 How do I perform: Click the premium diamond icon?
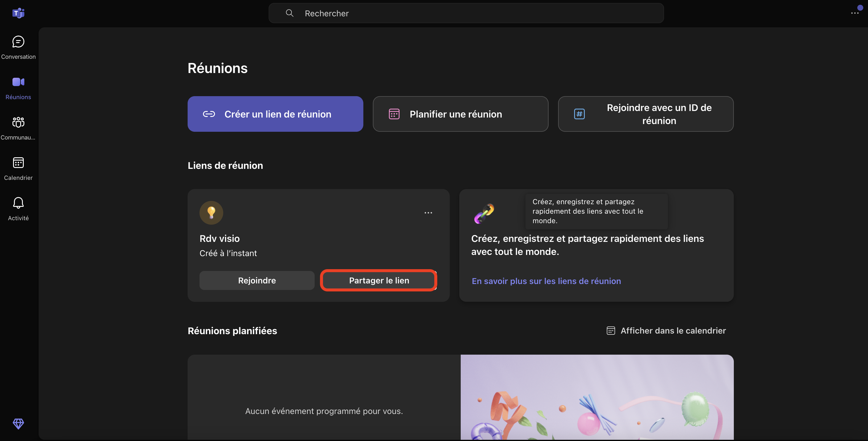point(18,423)
